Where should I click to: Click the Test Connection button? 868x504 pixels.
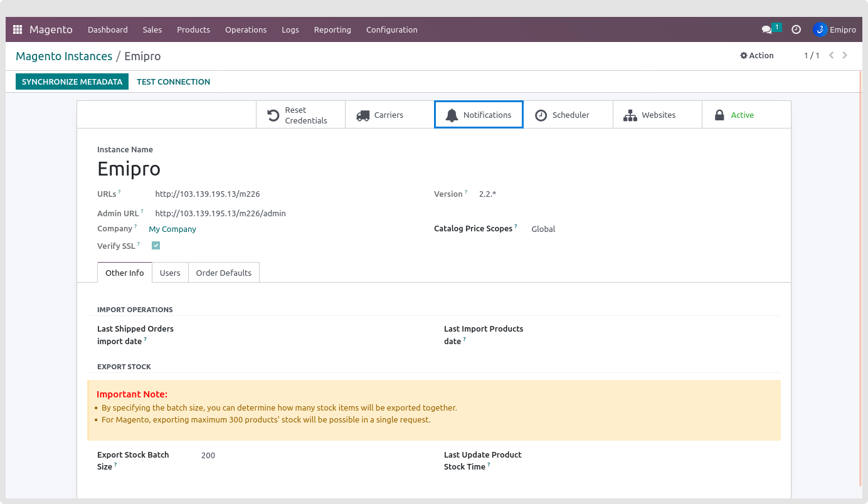pyautogui.click(x=173, y=81)
